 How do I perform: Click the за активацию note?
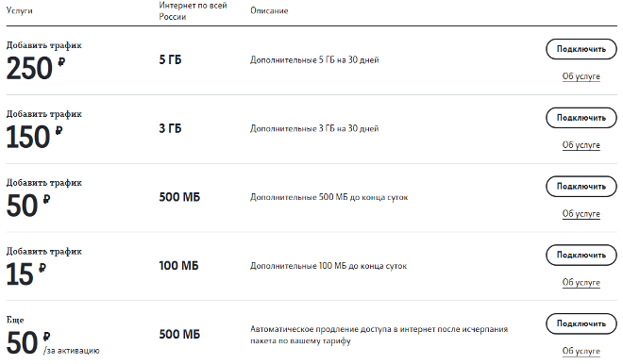[x=72, y=351]
